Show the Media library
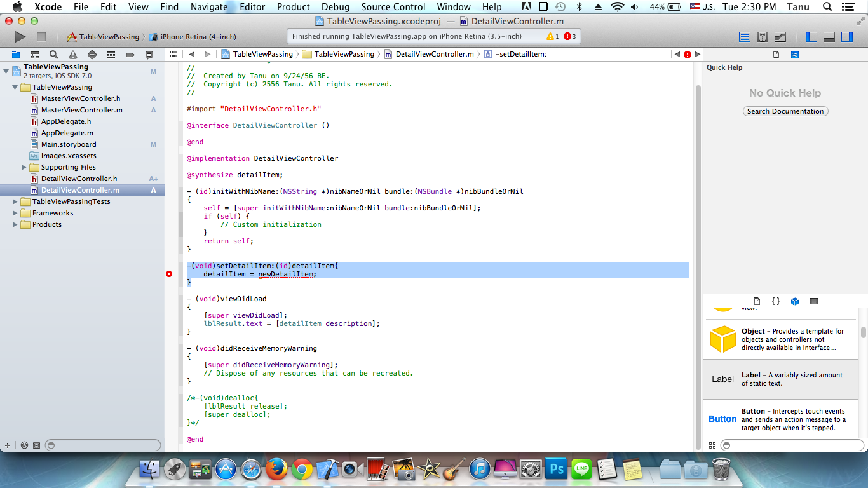 coord(814,301)
